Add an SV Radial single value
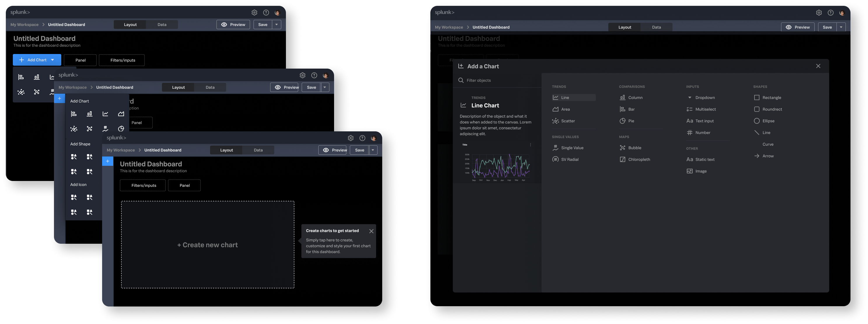868x324 pixels. [570, 159]
